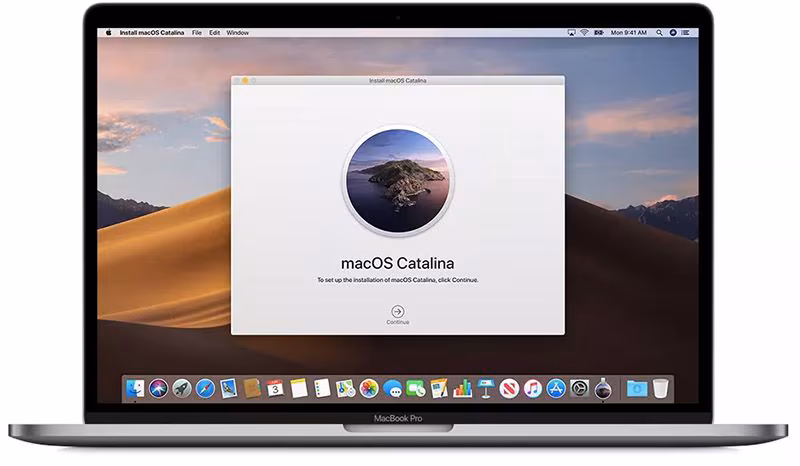Minimize the installer window with yellow button

point(245,81)
